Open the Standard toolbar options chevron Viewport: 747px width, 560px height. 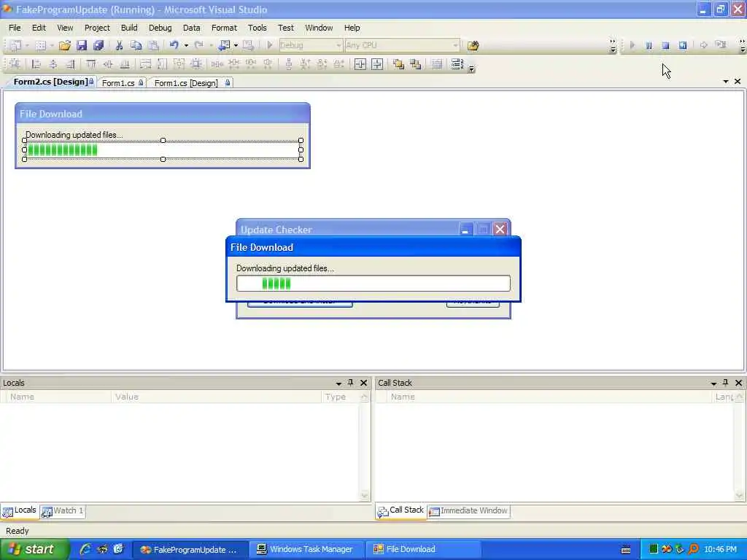613,46
